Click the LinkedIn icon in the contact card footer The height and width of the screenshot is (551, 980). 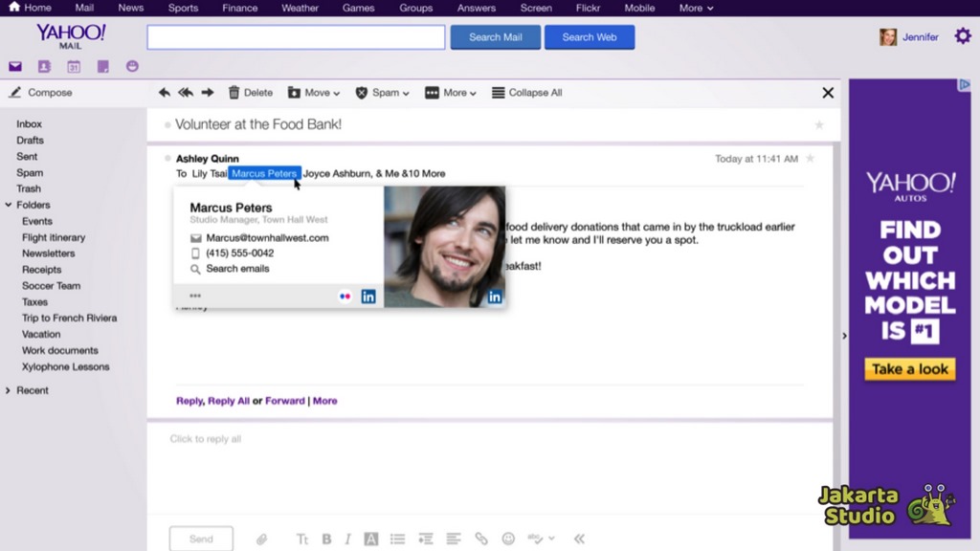coord(368,297)
